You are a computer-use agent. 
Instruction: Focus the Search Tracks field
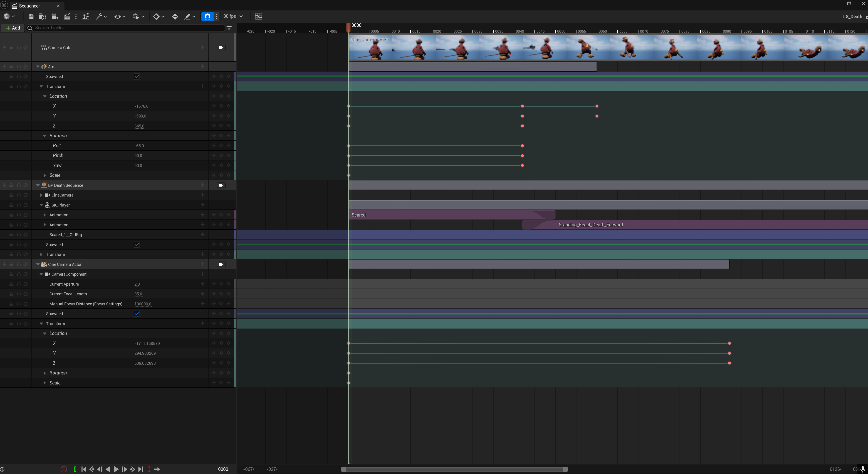click(x=125, y=28)
